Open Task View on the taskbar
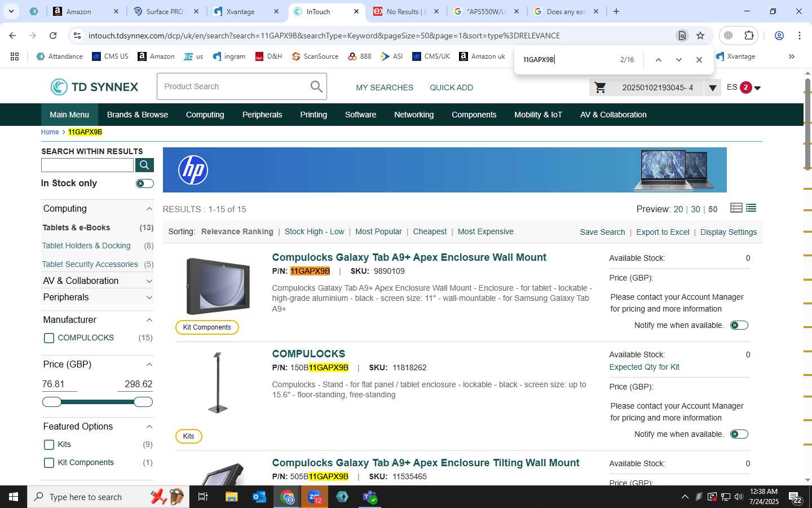 (x=203, y=497)
